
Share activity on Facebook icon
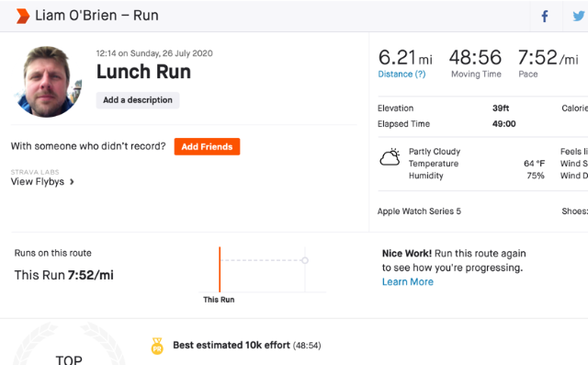click(x=545, y=17)
